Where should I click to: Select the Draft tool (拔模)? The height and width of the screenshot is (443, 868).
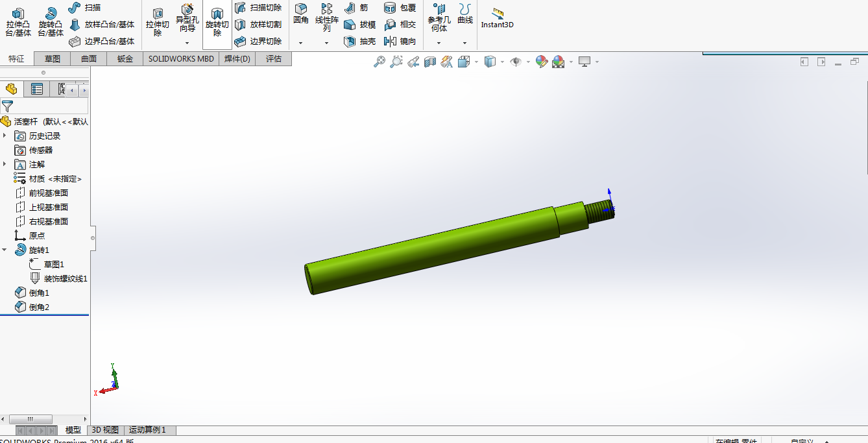pos(359,24)
